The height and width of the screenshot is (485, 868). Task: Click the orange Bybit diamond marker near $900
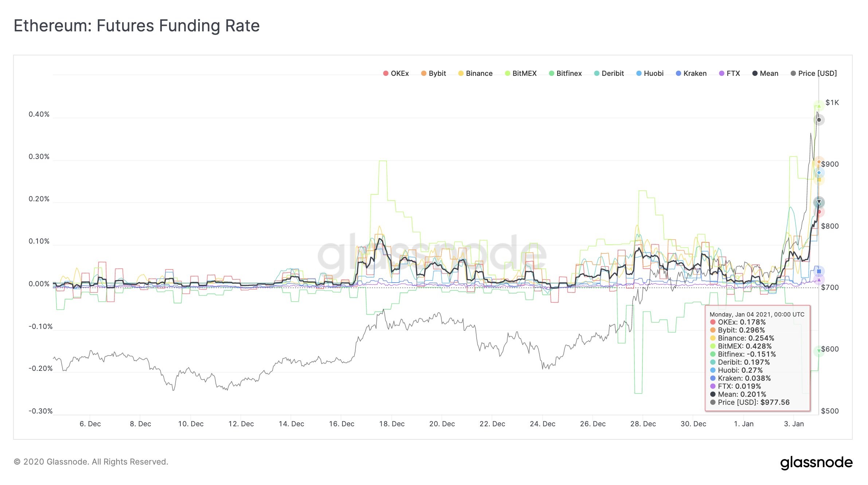pos(819,162)
